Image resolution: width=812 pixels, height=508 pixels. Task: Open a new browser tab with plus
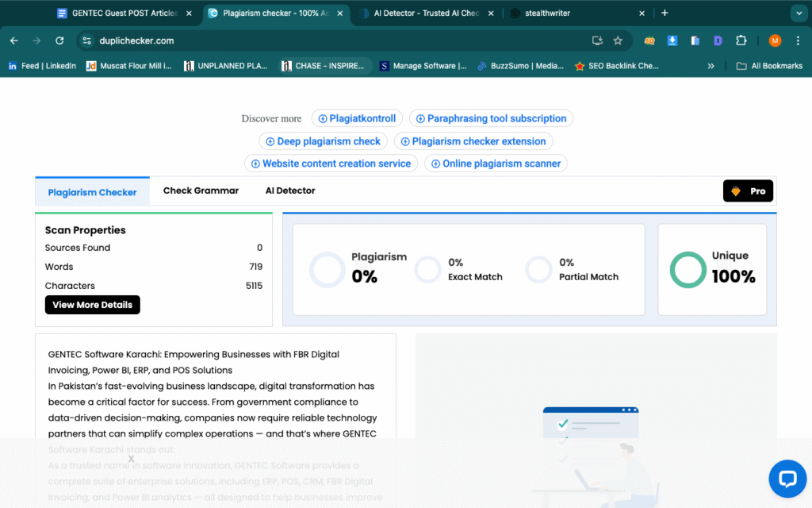point(665,13)
